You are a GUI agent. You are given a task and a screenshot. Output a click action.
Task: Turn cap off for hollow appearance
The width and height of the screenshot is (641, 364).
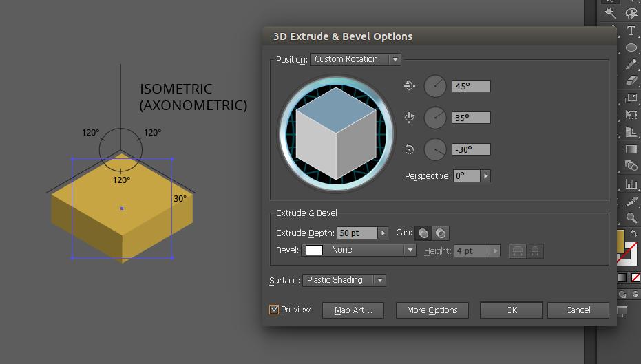[441, 233]
